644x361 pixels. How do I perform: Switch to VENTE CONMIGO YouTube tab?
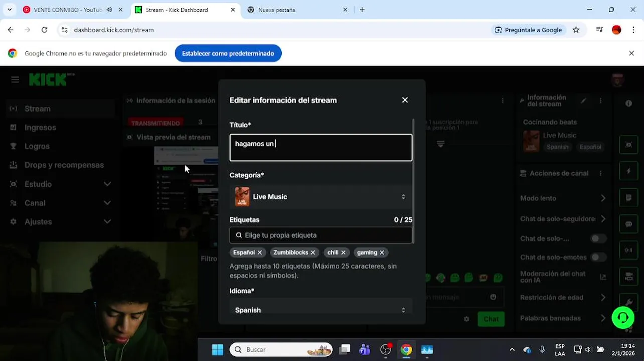click(x=68, y=10)
